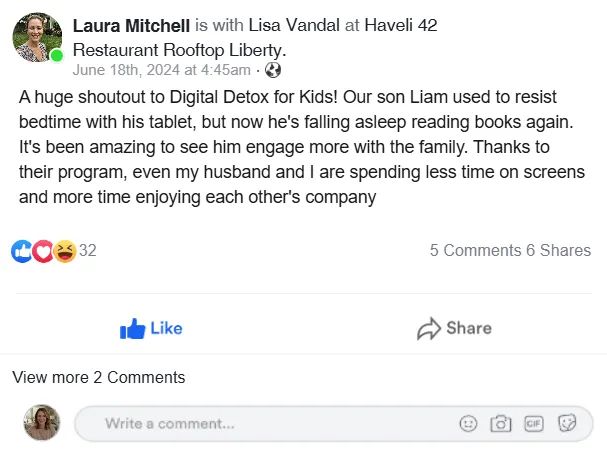607x452 pixels.
Task: Click the camera photo attachment icon
Action: [501, 423]
